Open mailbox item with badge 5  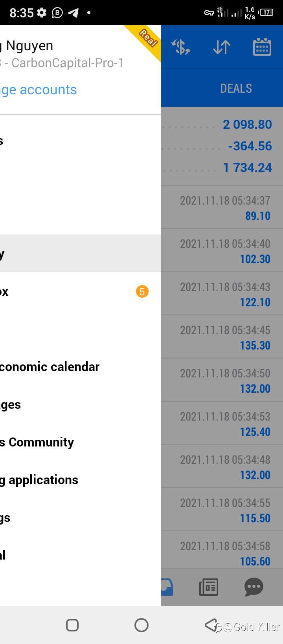pyautogui.click(x=81, y=291)
